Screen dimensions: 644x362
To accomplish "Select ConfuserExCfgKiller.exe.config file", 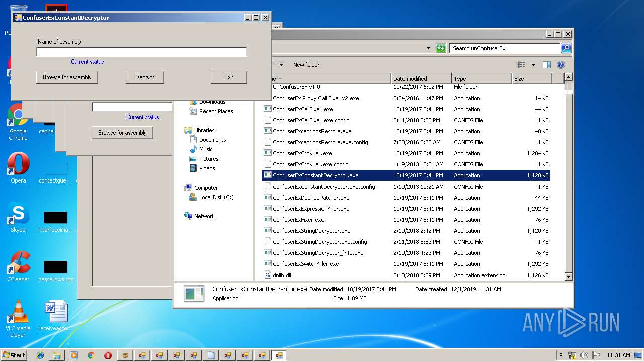I will (x=406, y=164).
